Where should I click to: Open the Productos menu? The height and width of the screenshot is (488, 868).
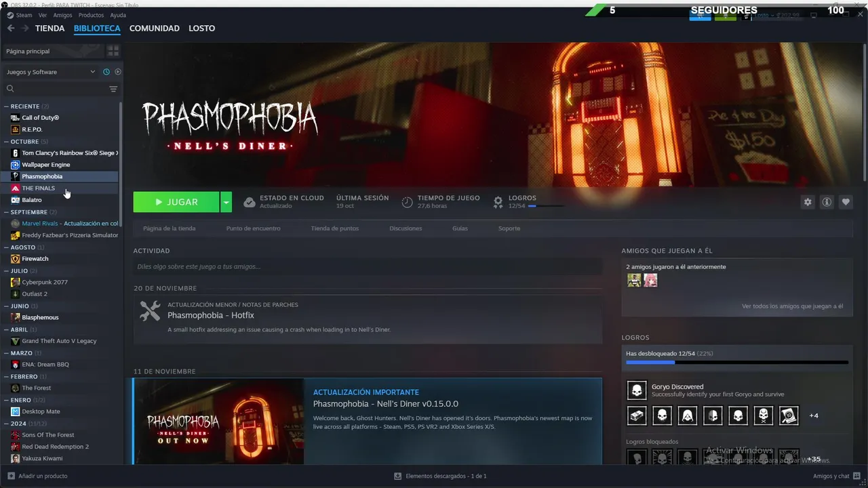(91, 15)
